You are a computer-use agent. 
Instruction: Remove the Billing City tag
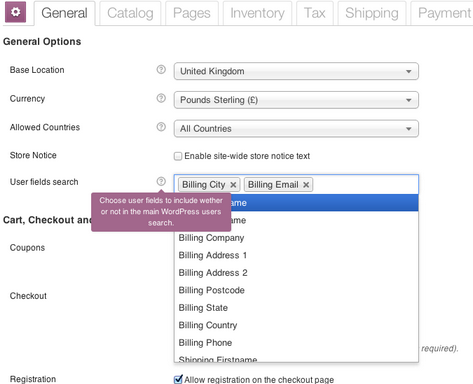[x=233, y=185]
